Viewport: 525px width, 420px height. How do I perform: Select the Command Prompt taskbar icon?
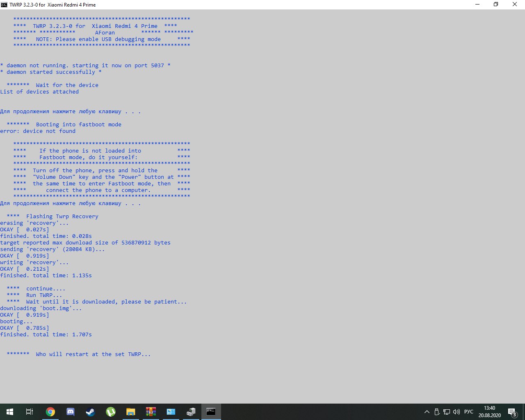point(211,412)
